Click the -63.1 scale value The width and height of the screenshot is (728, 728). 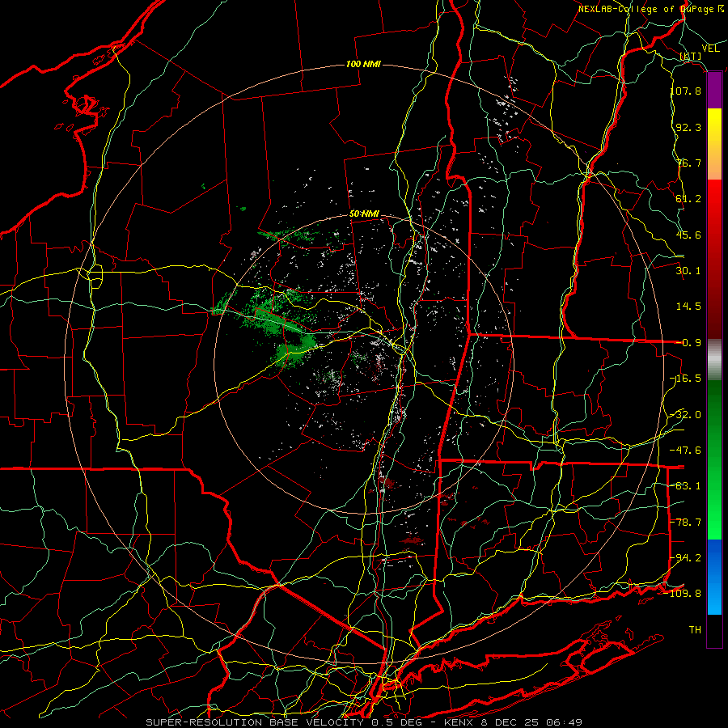[x=686, y=486]
